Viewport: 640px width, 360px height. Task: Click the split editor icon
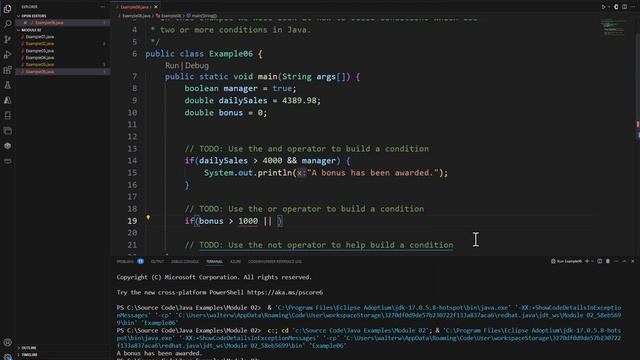pyautogui.click(x=624, y=7)
